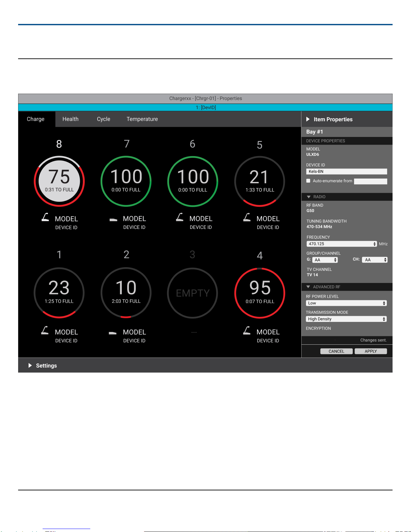The image size is (411, 532).
Task: Click the Bay #1 heading
Action: tap(315, 132)
